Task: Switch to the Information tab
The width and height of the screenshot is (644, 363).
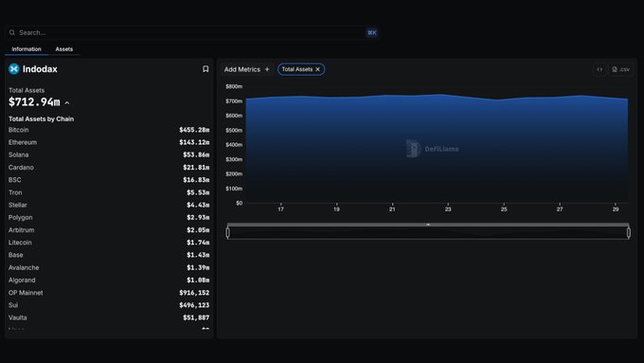Action: click(x=27, y=49)
